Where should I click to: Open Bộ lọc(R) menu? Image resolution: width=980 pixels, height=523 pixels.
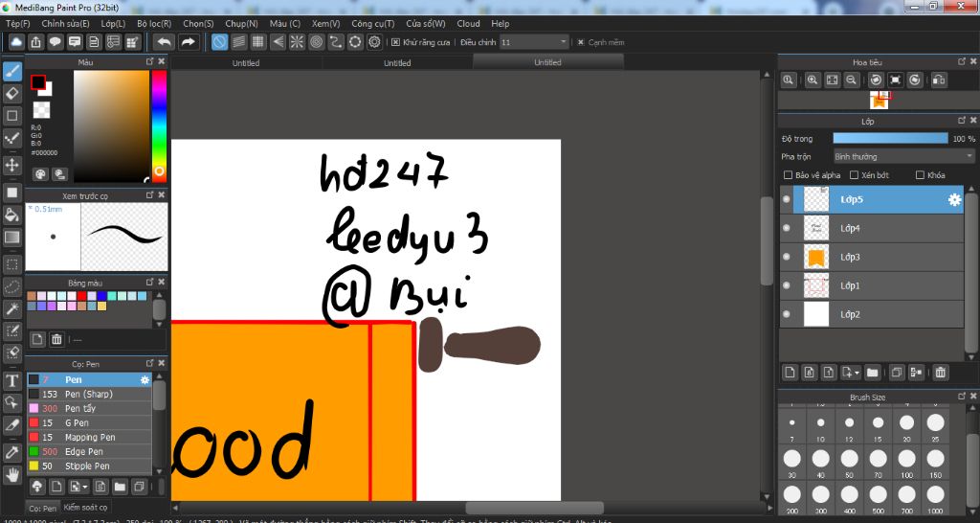(x=154, y=24)
